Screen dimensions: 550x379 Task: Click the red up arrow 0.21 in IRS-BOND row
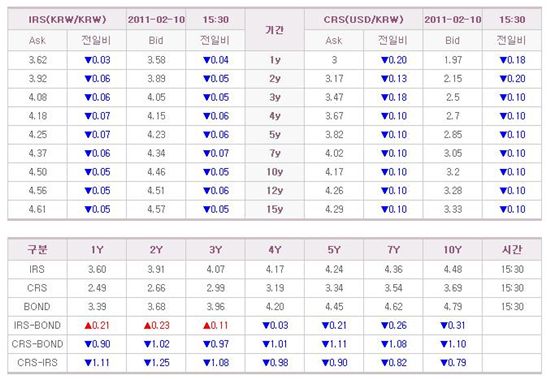(x=97, y=325)
